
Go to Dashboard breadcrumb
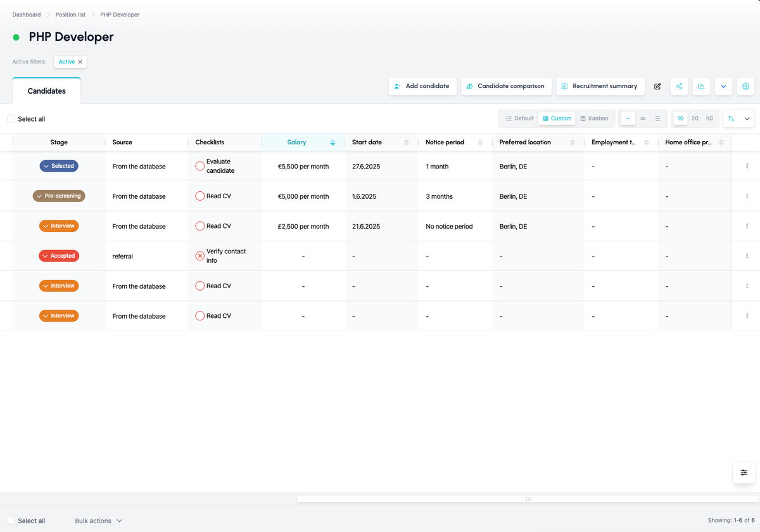tap(27, 15)
